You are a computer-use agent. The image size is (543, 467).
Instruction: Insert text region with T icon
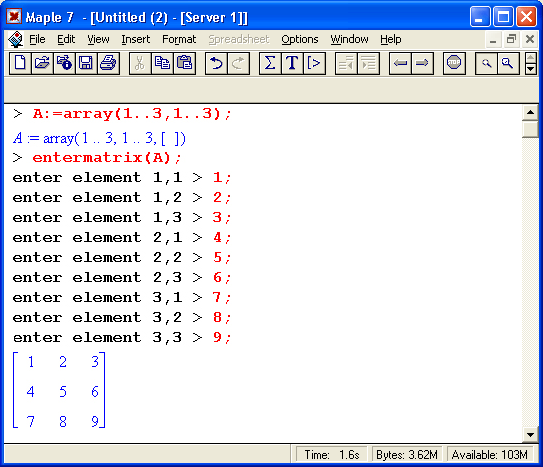point(292,63)
